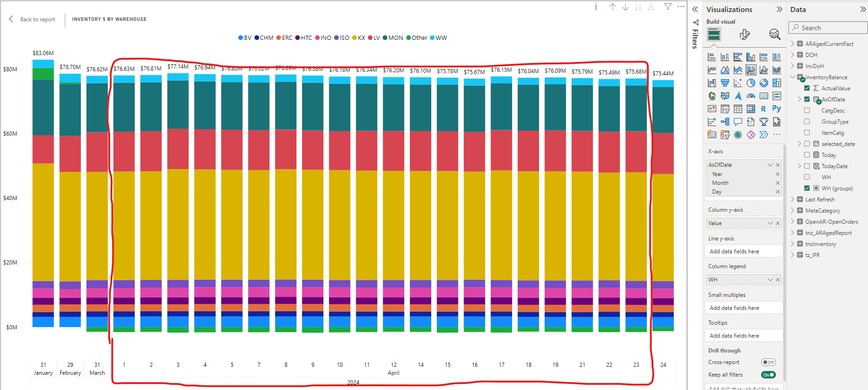The width and height of the screenshot is (868, 390).
Task: Check the ItemCatg field
Action: 807,132
